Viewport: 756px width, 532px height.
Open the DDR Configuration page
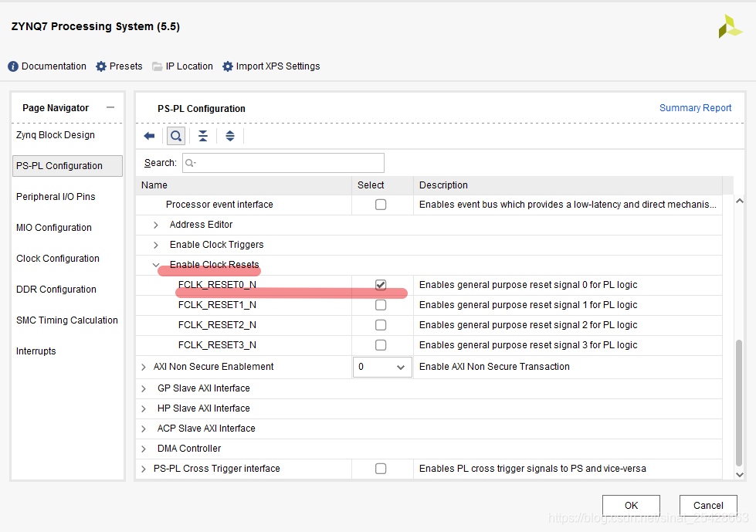(56, 289)
